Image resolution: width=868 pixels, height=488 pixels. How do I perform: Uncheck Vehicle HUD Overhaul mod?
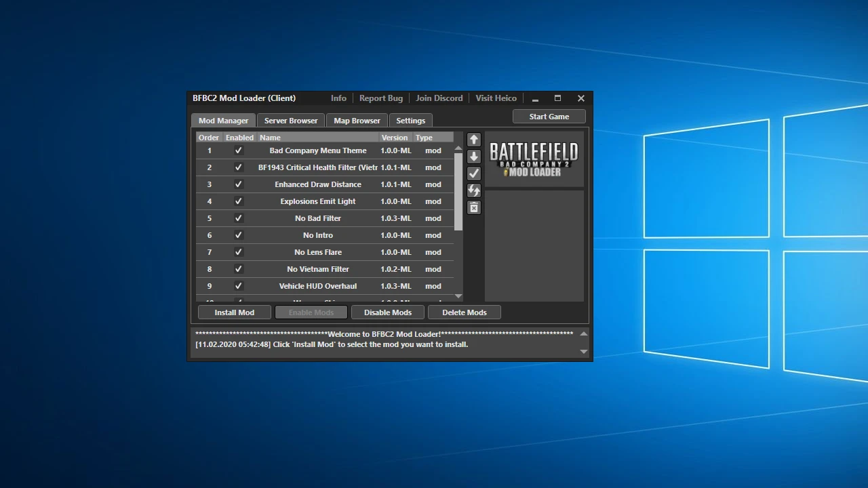click(239, 286)
